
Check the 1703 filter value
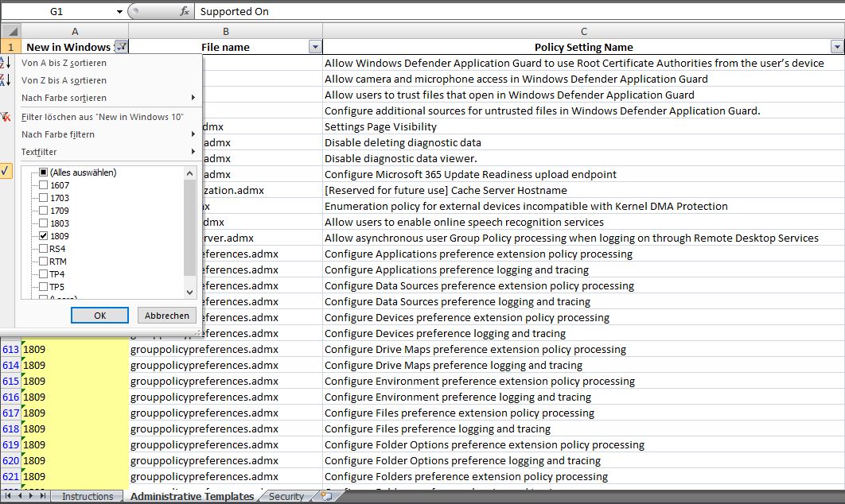pyautogui.click(x=44, y=198)
